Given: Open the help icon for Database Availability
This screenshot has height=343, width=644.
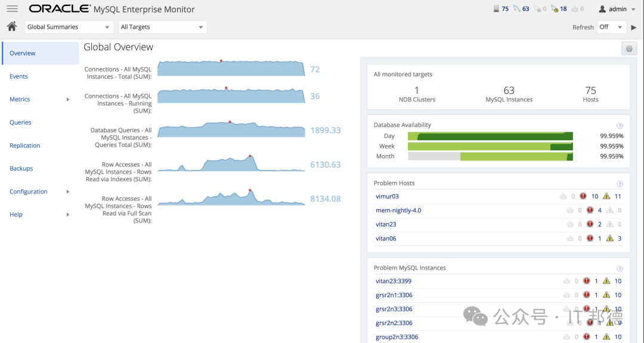Looking at the screenshot, I should (x=620, y=126).
